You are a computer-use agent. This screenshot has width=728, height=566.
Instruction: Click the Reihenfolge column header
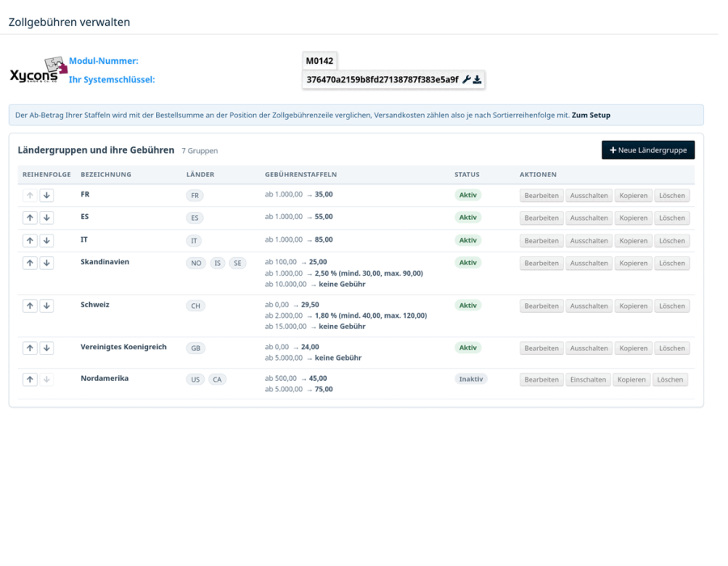click(46, 175)
